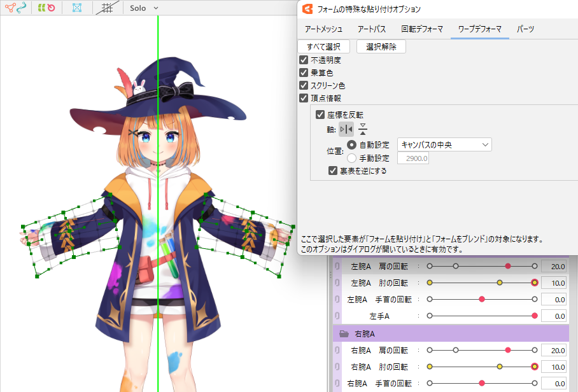
Task: Click the green double-bracket toolbar icon
Action: click(40, 8)
